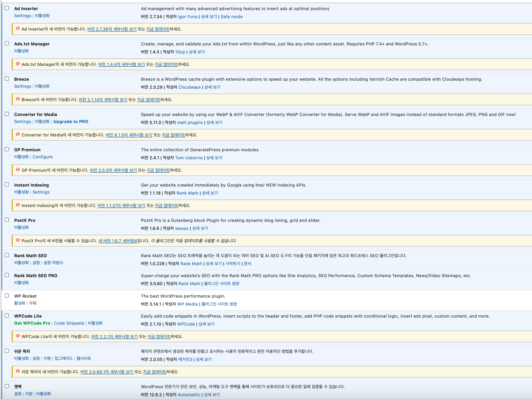Viewport: 532px width, 399px height.
Task: Click the update icon in Breeze notice
Action: pos(18,99)
